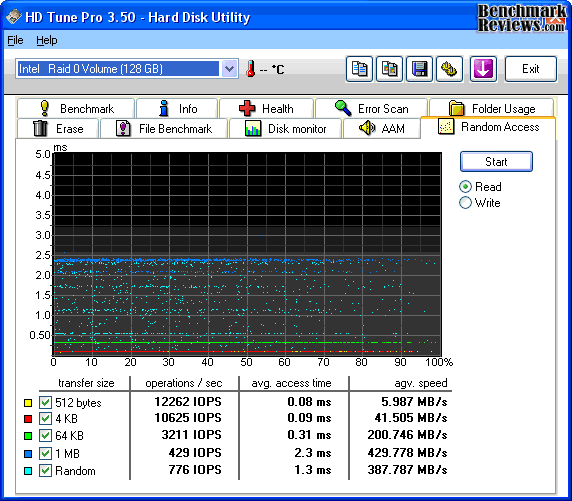Expand the drive selection dropdown arrow

coord(229,69)
